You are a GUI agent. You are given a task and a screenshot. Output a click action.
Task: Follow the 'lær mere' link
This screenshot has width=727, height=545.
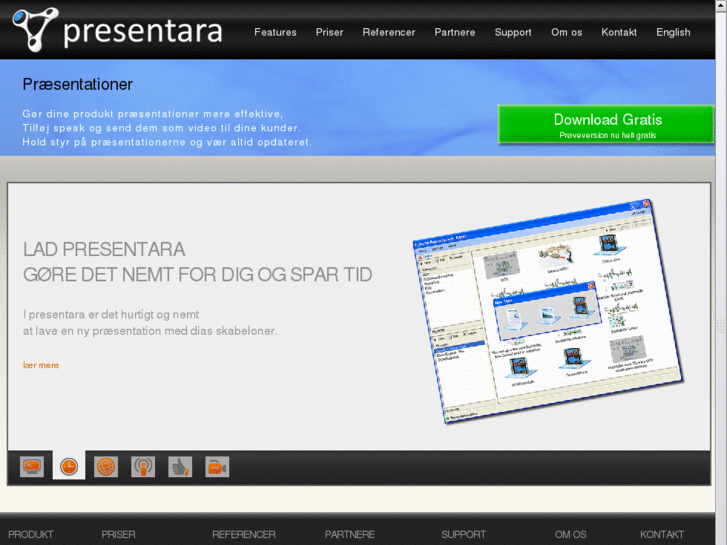click(41, 365)
